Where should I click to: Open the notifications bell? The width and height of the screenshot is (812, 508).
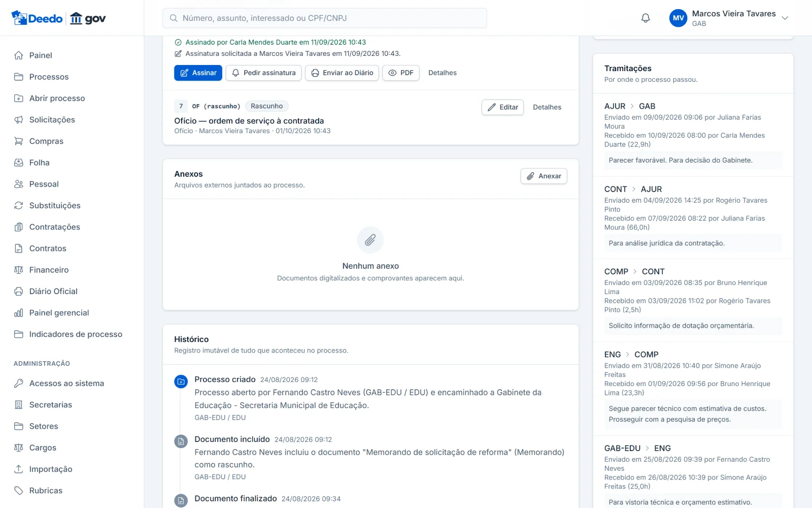tap(646, 18)
